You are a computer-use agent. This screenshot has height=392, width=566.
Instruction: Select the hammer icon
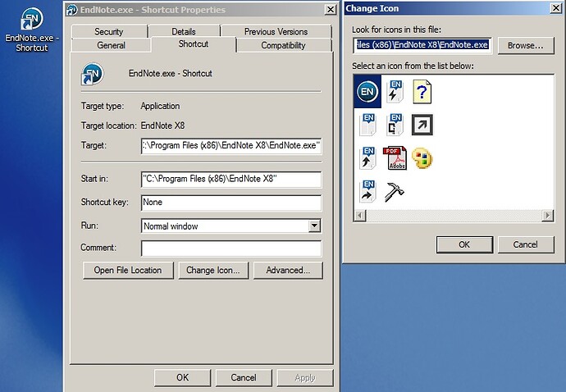tap(395, 192)
